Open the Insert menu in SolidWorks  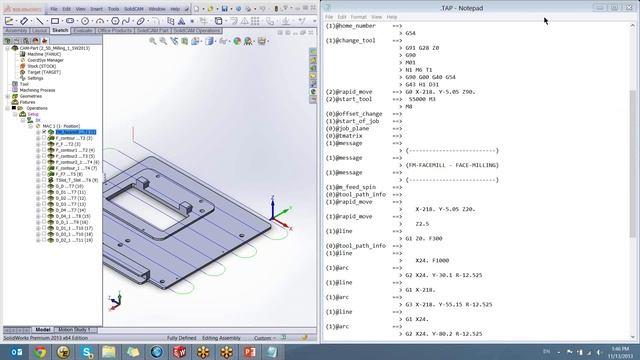coord(96,9)
